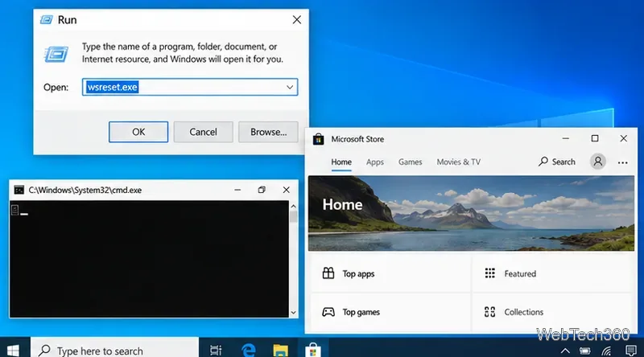This screenshot has height=357, width=644.
Task: Click the Home banner image in Store
Action: 471,213
